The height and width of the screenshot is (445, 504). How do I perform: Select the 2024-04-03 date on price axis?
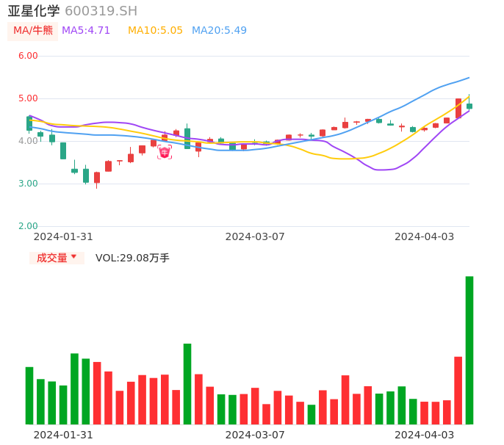pyautogui.click(x=425, y=236)
